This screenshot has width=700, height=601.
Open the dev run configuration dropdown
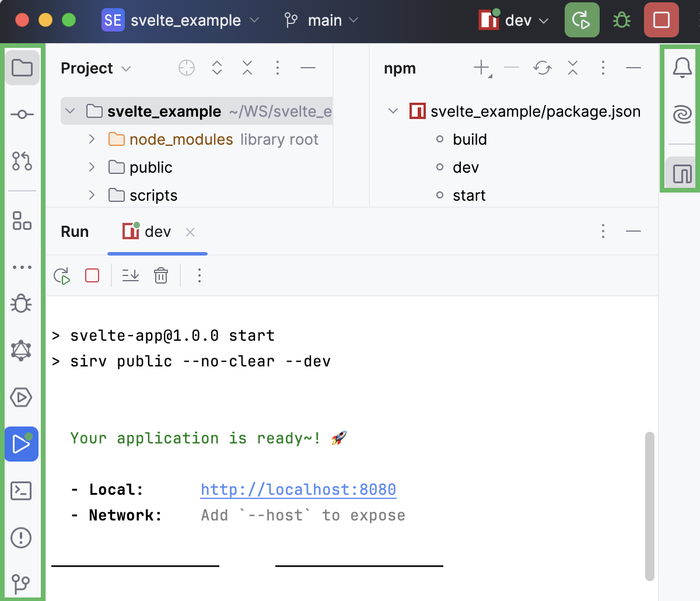tap(514, 20)
